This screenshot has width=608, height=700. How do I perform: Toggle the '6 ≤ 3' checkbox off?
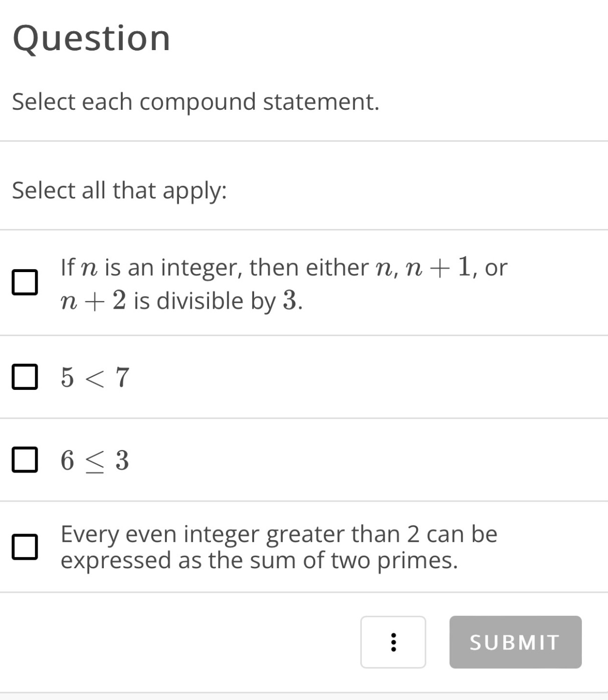(x=25, y=459)
